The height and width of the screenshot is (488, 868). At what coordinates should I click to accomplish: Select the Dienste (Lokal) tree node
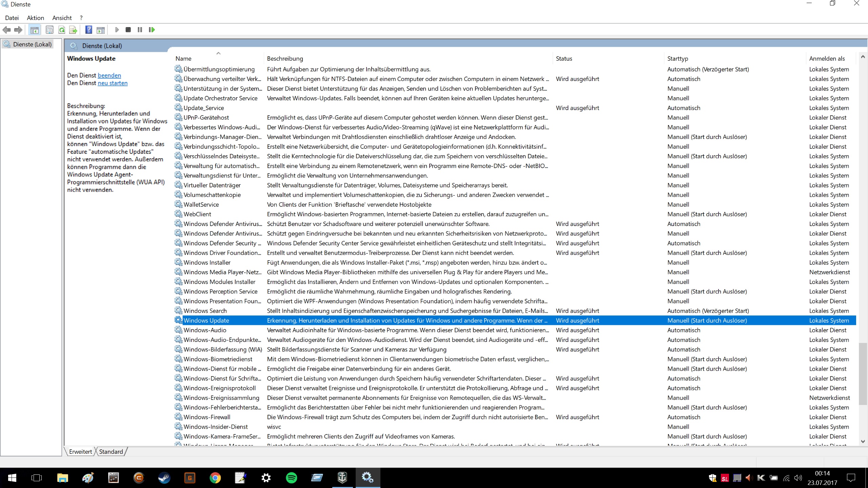[x=32, y=44]
